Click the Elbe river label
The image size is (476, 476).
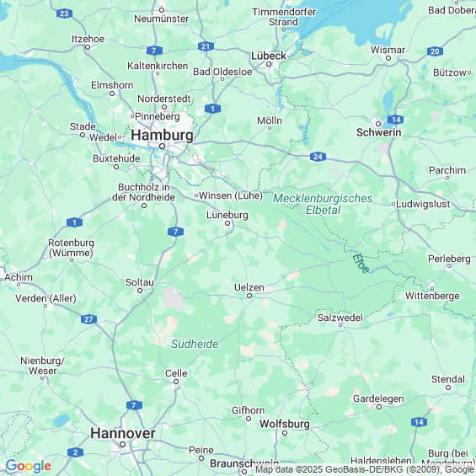pyautogui.click(x=361, y=263)
